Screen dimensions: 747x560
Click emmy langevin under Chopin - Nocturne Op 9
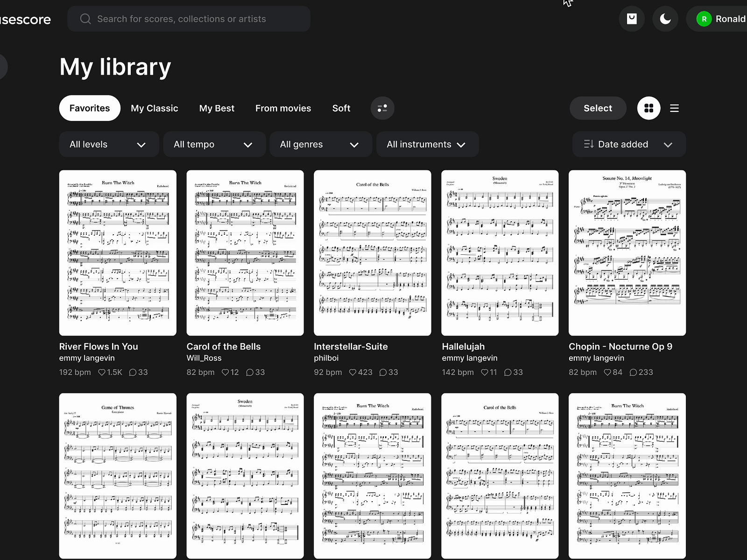point(596,358)
